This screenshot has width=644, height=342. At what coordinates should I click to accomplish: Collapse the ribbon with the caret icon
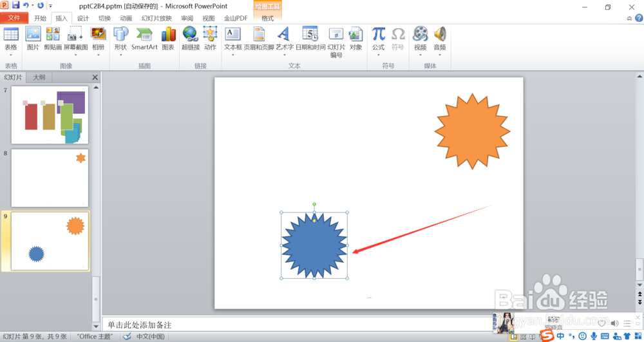click(x=629, y=19)
